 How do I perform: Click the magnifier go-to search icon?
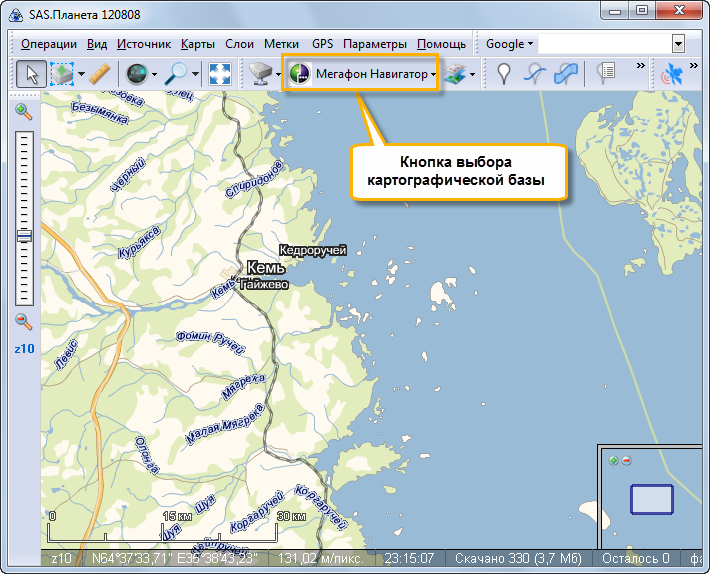(177, 73)
